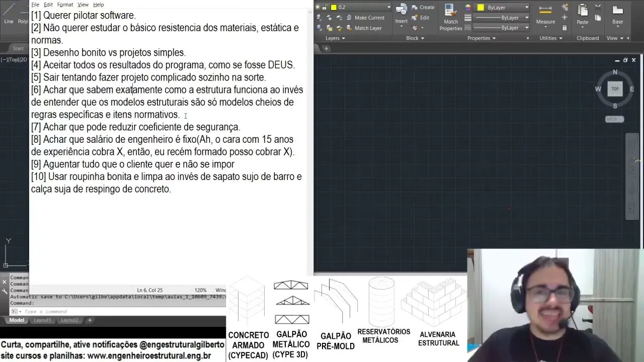Viewport: 644px width, 362px height.
Task: Click the TOP face of the ViewCube
Action: tap(615, 89)
